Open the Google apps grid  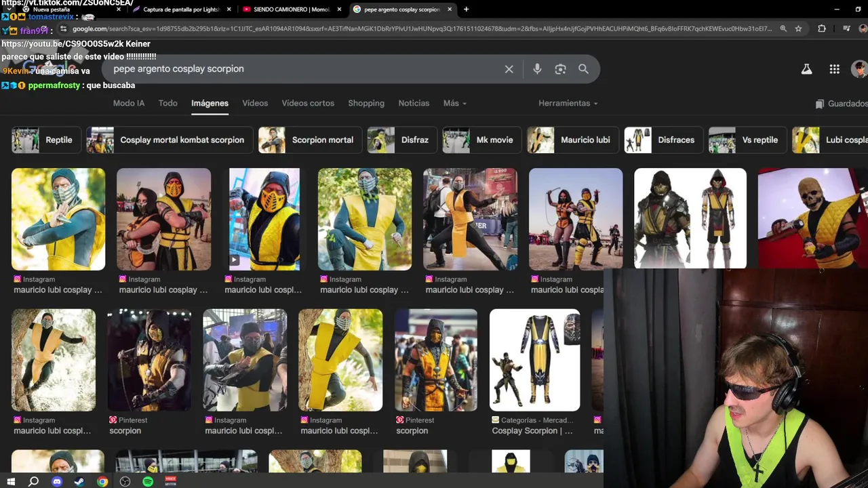click(x=834, y=69)
